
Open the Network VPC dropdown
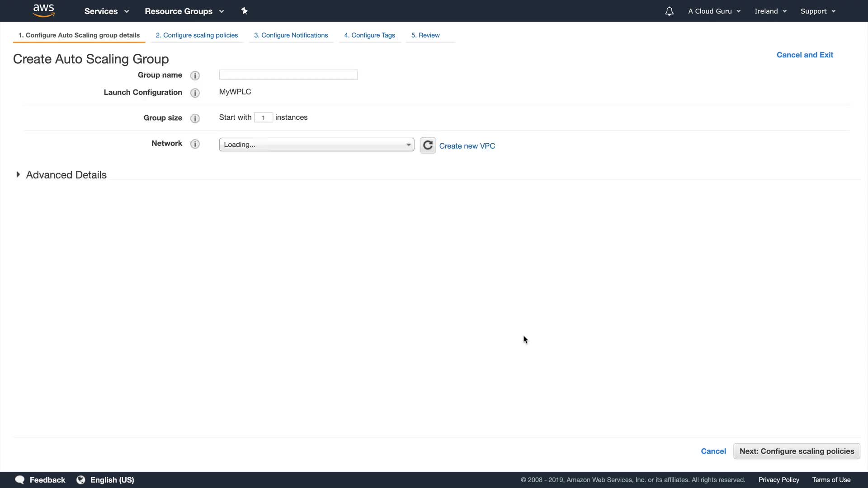[x=316, y=145]
